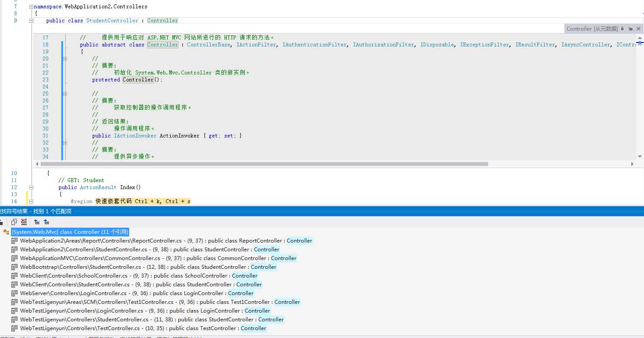
Task: Clear all find symbol results
Action: click(24, 222)
